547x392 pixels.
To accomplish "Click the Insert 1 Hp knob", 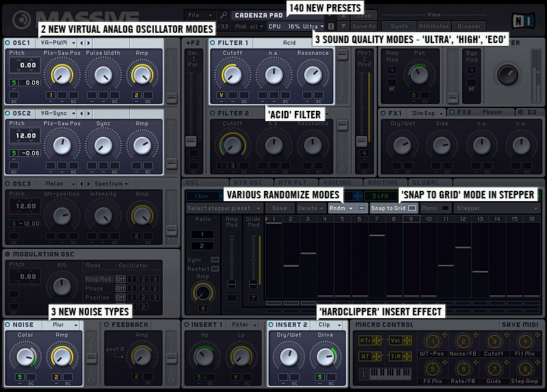I will pyautogui.click(x=204, y=356).
